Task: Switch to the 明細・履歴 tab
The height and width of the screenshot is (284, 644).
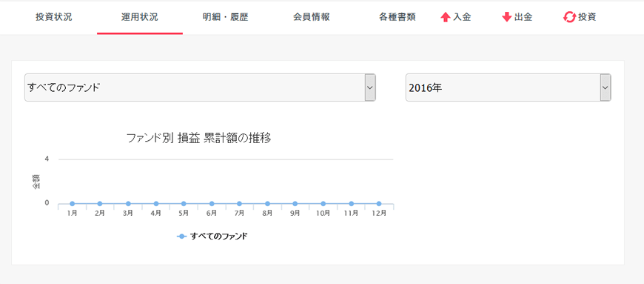Action: point(226,17)
